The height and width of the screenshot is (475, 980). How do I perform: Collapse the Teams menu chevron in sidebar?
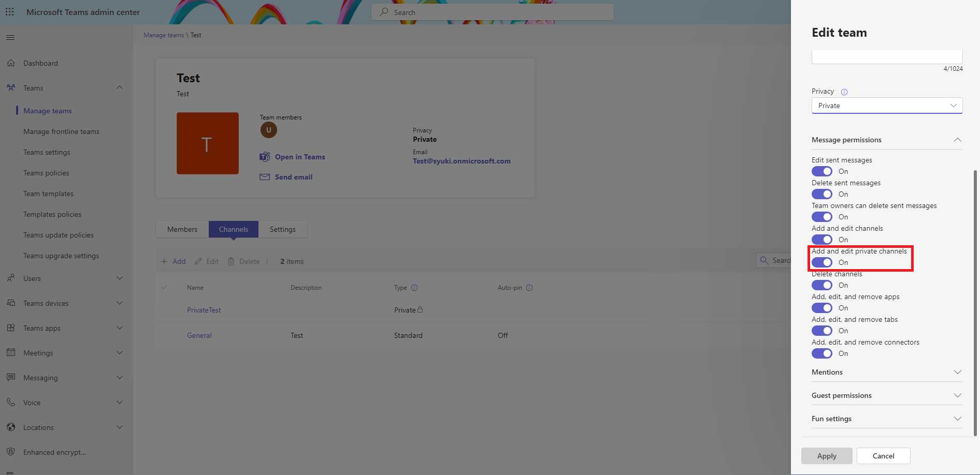coord(120,87)
